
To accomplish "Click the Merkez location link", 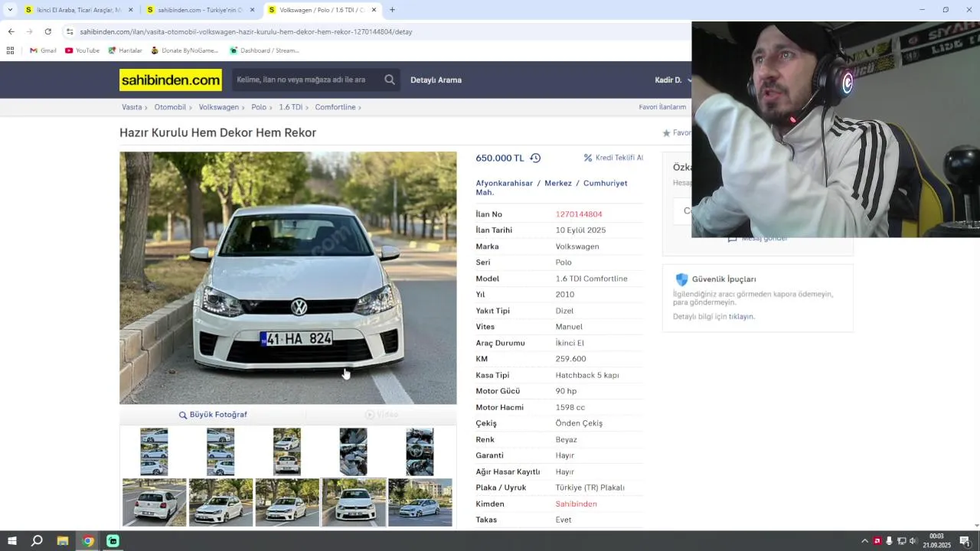I will point(558,183).
